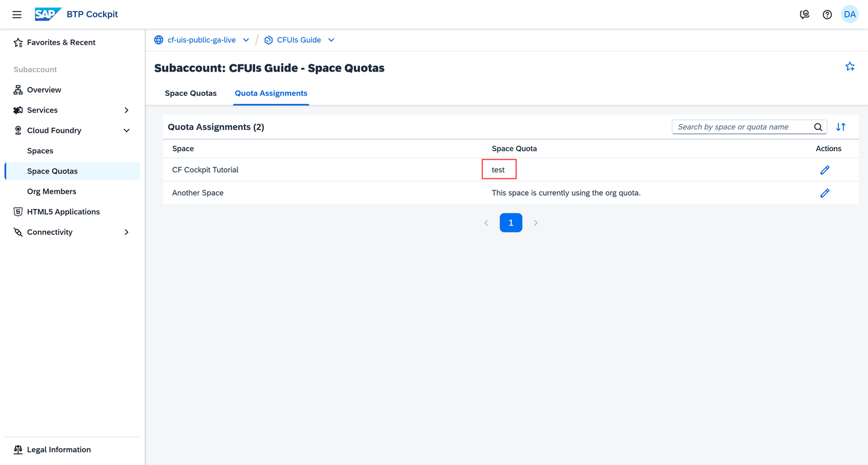Go to the next page arrow
This screenshot has height=465, width=868.
536,223
